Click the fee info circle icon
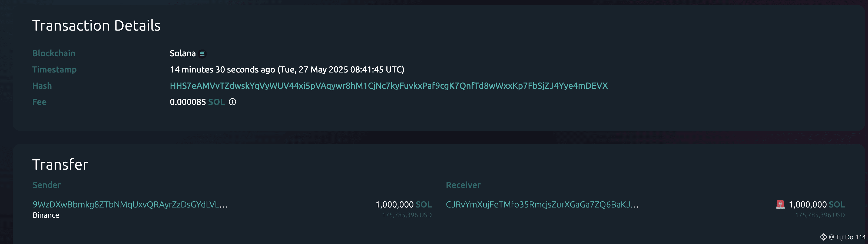Screen dimensions: 868x244 click(233, 102)
